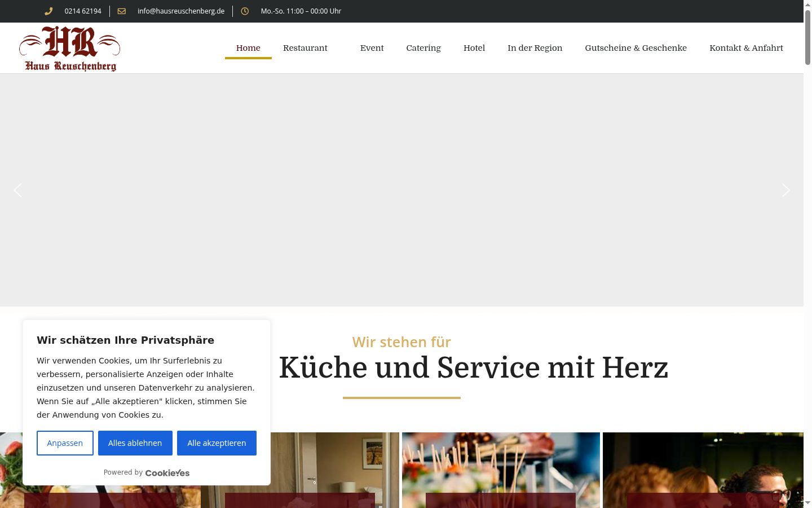Click the Haus Reuschenberg logo
812x508 pixels.
[x=69, y=49]
